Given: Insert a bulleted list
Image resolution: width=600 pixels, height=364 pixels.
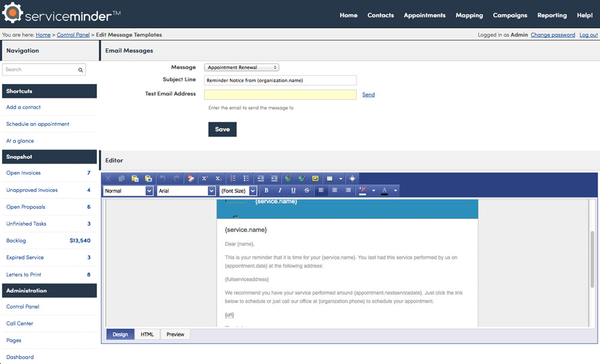Looking at the screenshot, I should click(x=246, y=179).
